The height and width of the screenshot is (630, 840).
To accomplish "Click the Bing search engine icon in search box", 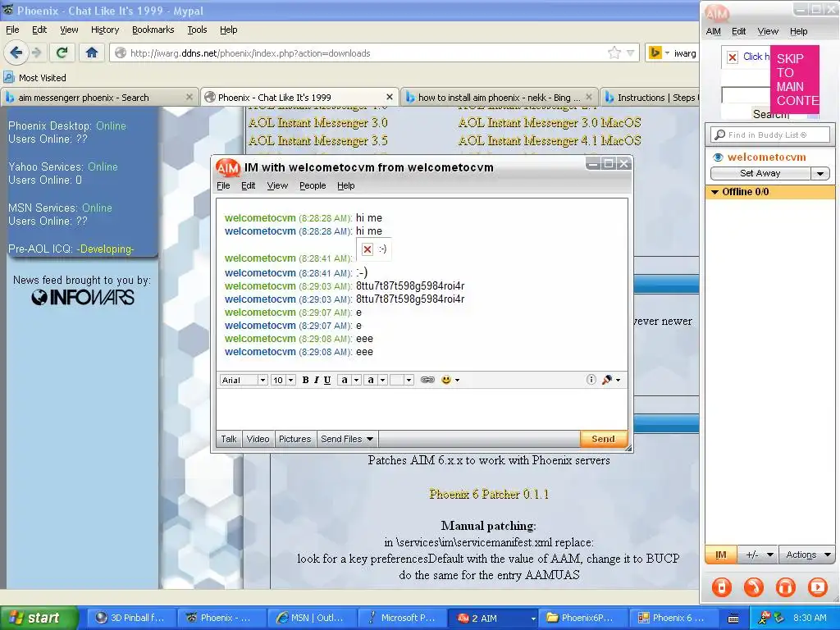I will (655, 52).
